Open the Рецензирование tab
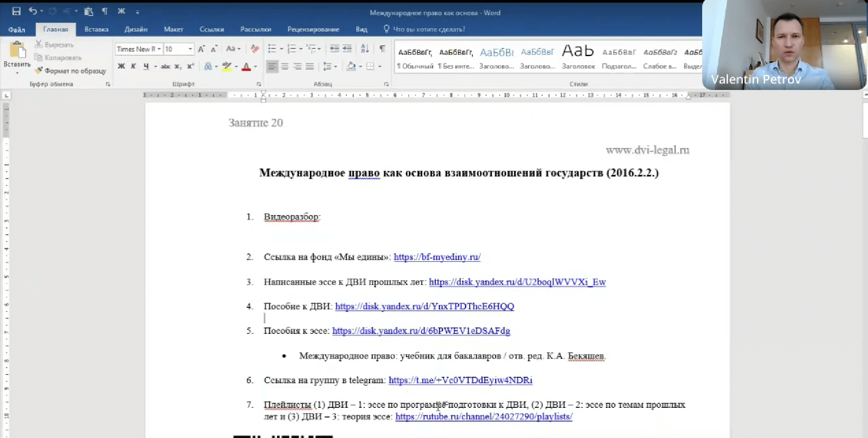The image size is (868, 438). click(313, 29)
